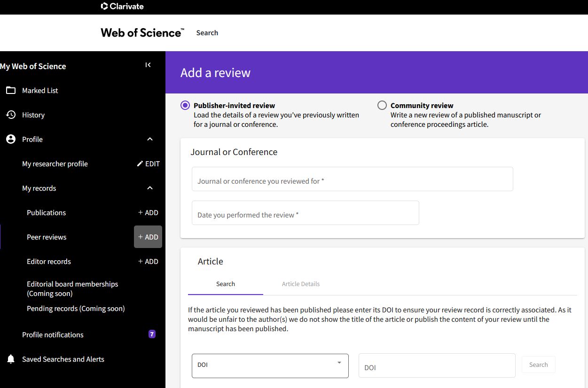Click ADD next to Publications
The height and width of the screenshot is (388, 588).
pyautogui.click(x=148, y=212)
